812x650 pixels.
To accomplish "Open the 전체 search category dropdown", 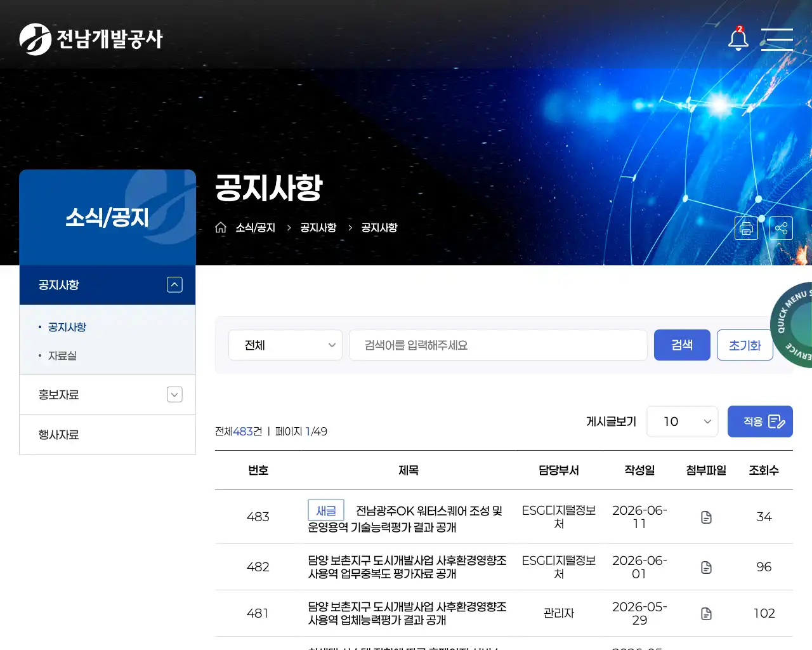I will pos(285,345).
